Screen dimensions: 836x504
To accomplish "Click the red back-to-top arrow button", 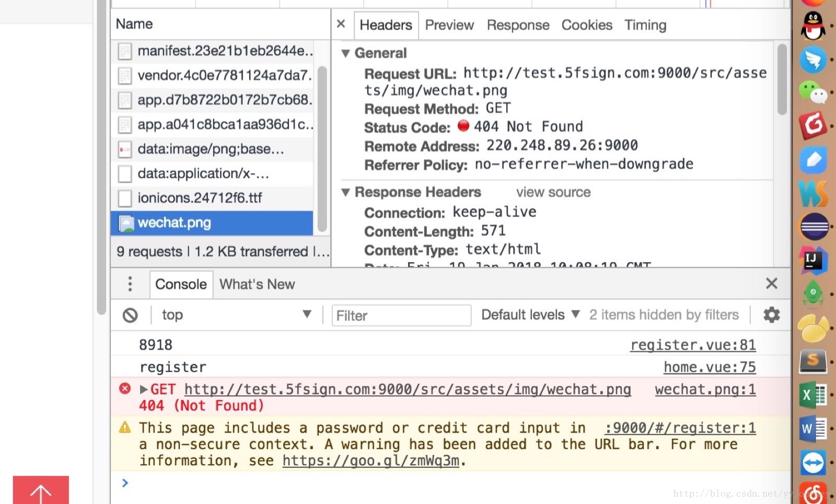I will [41, 490].
